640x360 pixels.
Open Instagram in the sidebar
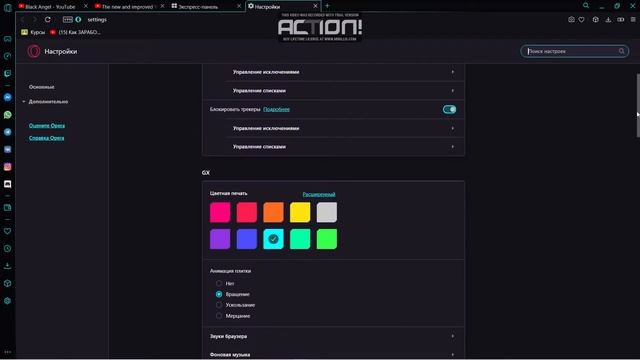(x=7, y=167)
